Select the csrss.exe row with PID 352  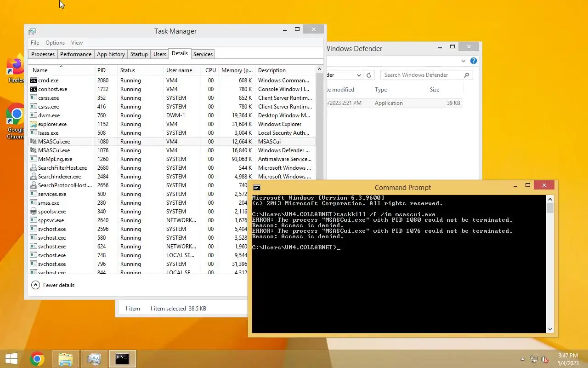tap(172, 98)
